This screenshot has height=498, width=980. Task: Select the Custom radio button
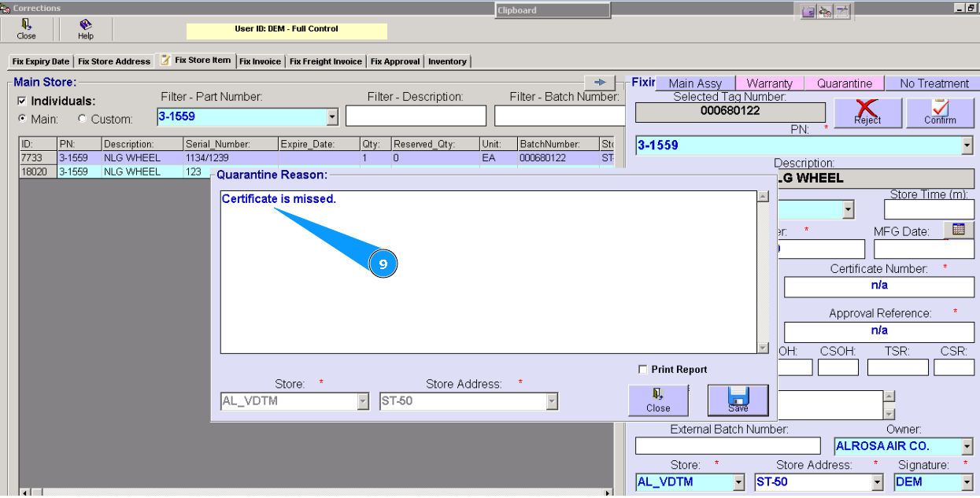(x=82, y=119)
